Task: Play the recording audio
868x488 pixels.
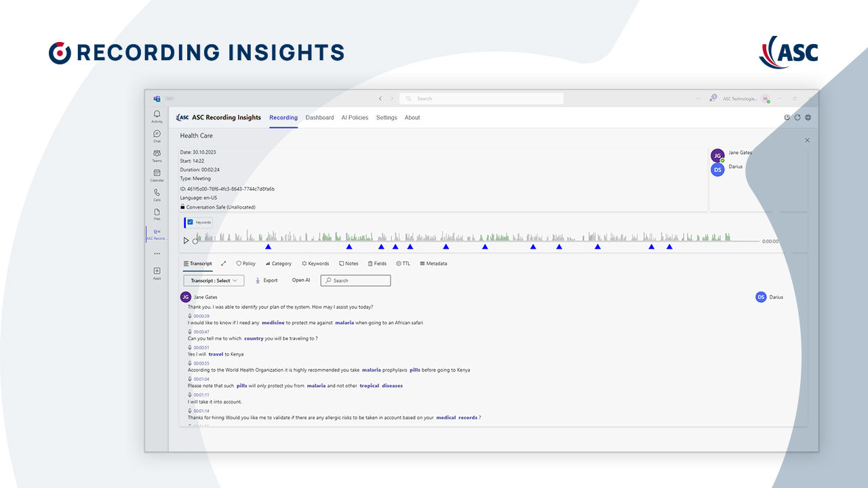Action: pos(186,241)
